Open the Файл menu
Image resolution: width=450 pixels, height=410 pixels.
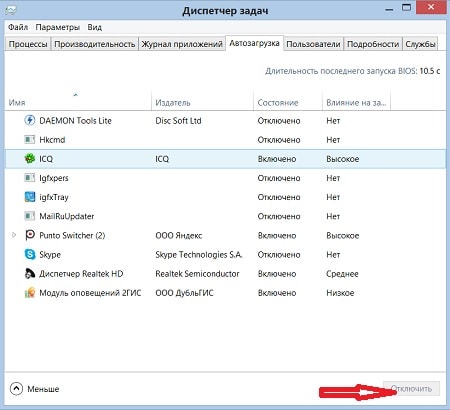pyautogui.click(x=18, y=27)
